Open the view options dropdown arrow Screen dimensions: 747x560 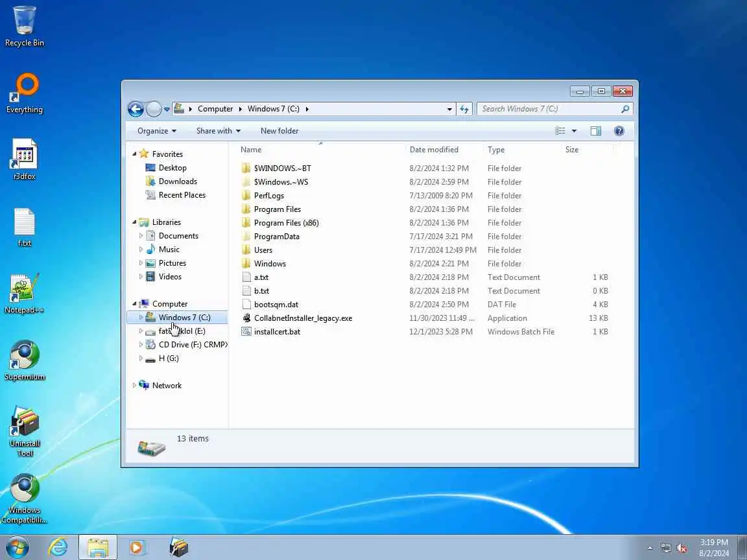tap(574, 131)
